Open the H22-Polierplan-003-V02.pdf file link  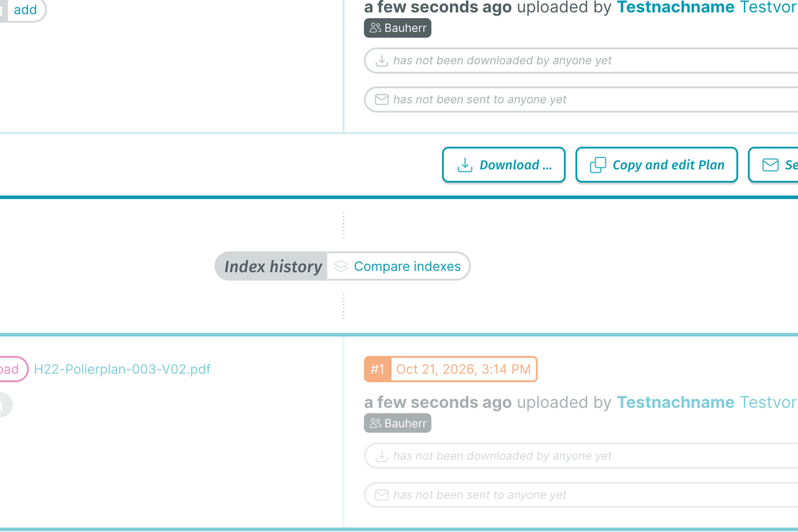(122, 369)
